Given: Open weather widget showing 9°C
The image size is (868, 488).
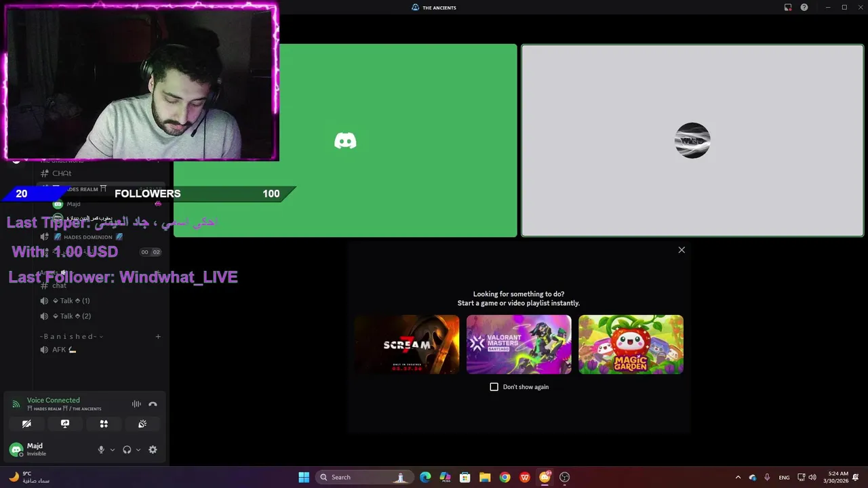Looking at the screenshot, I should [x=28, y=477].
